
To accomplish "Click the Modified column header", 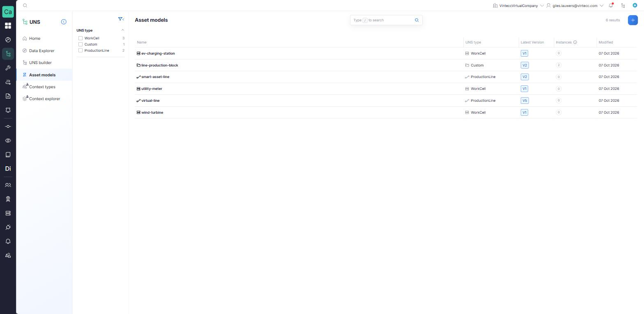I will (x=606, y=42).
